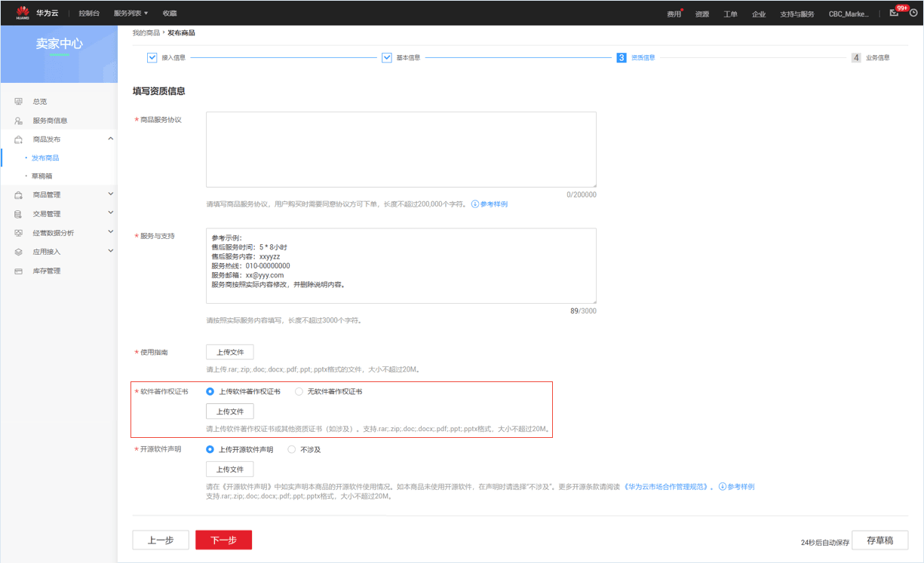Image resolution: width=924 pixels, height=563 pixels.
Task: Click the Huawei Cloud logo icon
Action: tap(23, 12)
